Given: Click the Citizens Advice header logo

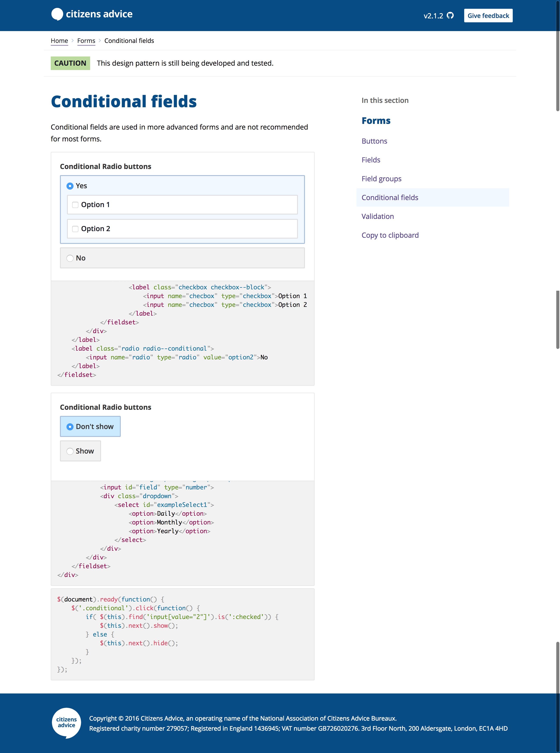Looking at the screenshot, I should point(91,14).
